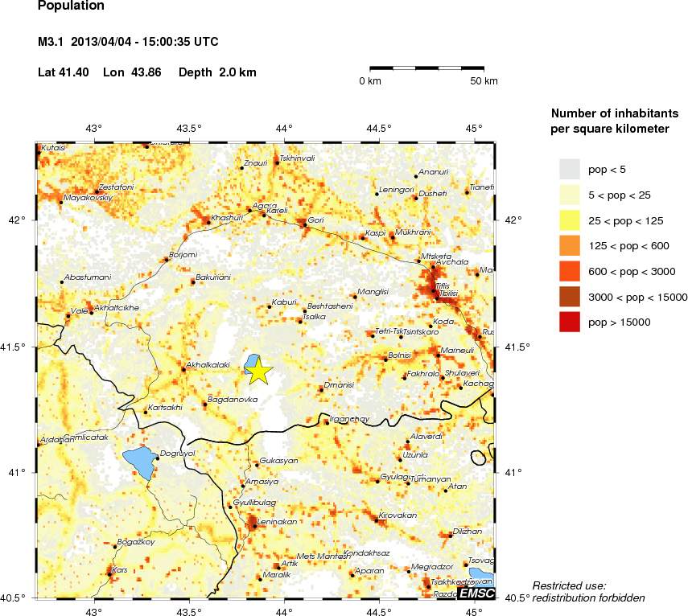Select the 'Depth 2.0 km' text
Viewport: 688px width, 616px height.
pyautogui.click(x=217, y=72)
